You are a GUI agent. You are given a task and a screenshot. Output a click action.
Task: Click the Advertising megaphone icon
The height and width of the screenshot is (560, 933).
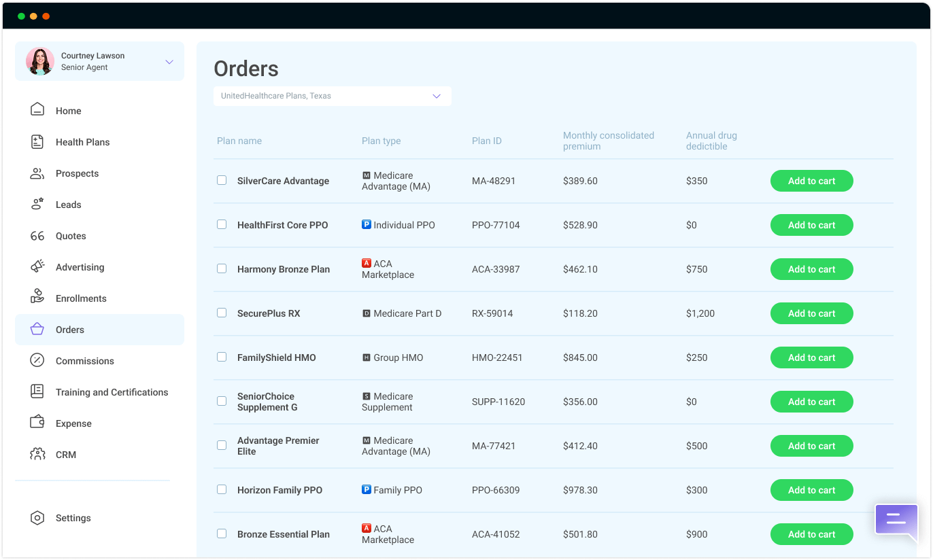(x=37, y=266)
